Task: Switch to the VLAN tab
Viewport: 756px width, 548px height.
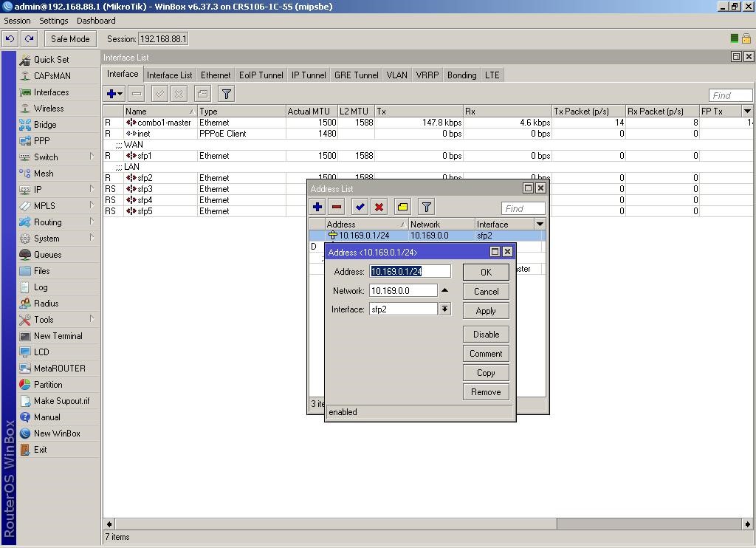Action: tap(396, 75)
